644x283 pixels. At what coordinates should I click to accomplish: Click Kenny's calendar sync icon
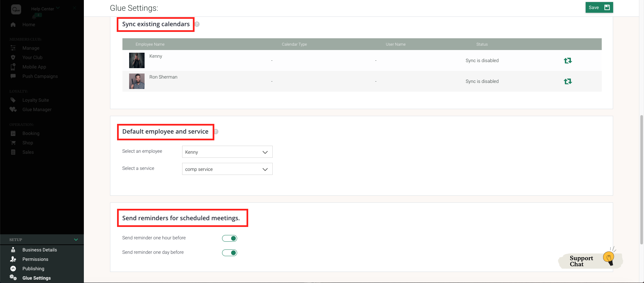tap(568, 60)
